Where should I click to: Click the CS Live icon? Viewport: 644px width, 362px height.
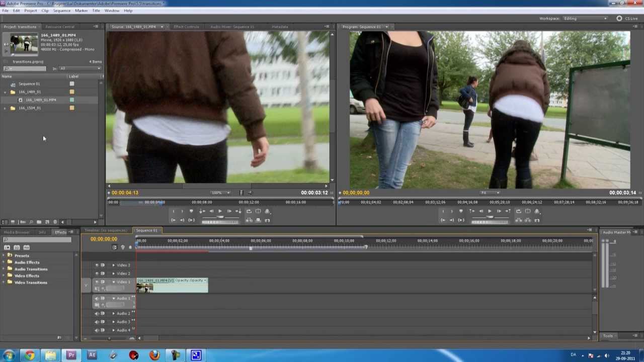pos(619,18)
